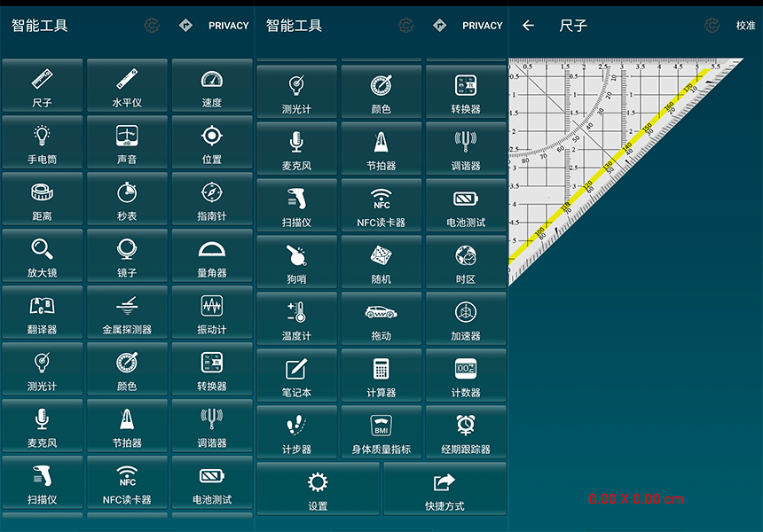
Task: Open the 身体质量指标 BMI tool
Action: (381, 433)
